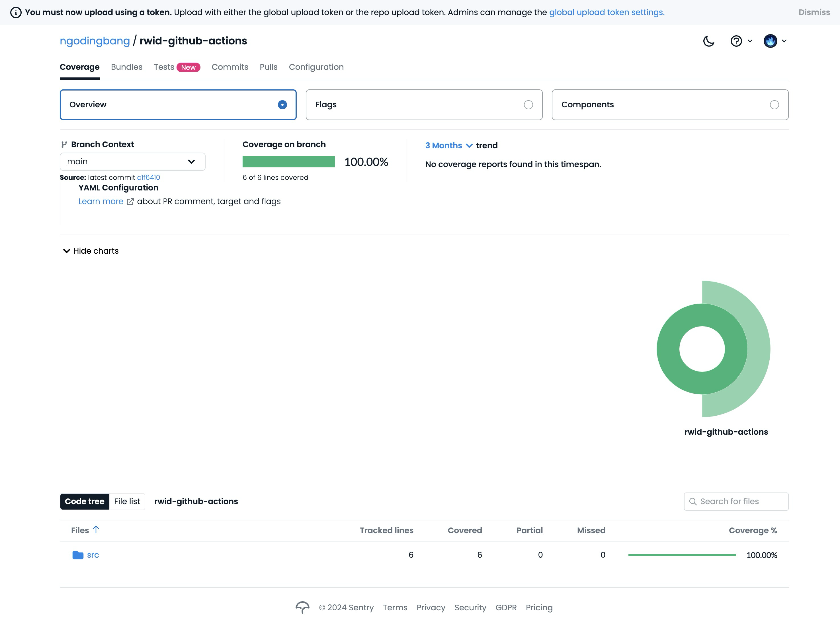Click the search magnifier icon

693,502
